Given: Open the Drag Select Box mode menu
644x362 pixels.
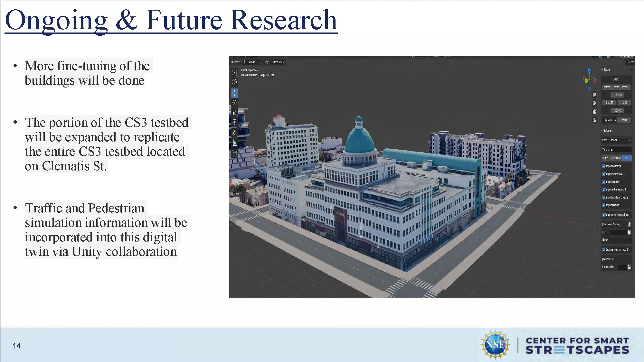Looking at the screenshot, I should pyautogui.click(x=278, y=62).
